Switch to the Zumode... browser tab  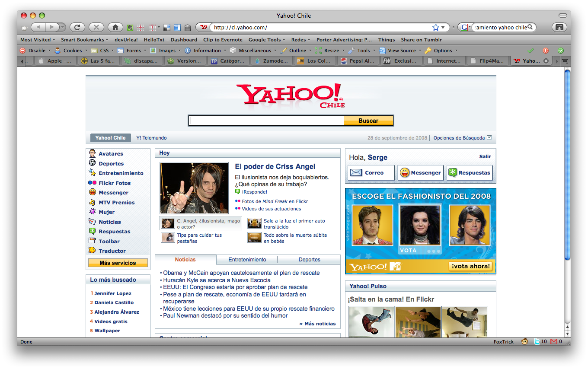272,61
